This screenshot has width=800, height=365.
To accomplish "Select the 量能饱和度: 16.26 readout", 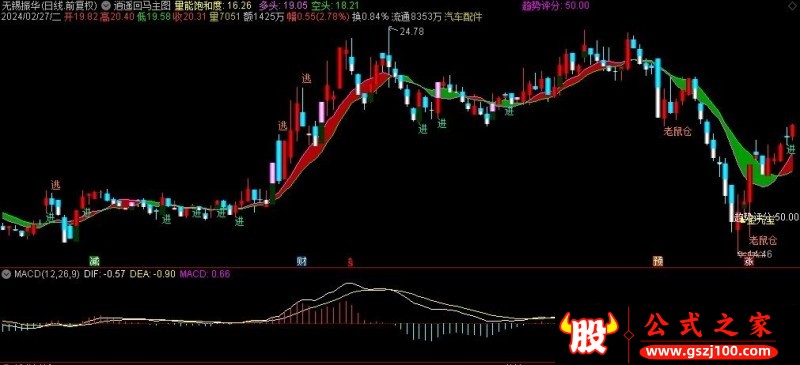I will [213, 6].
